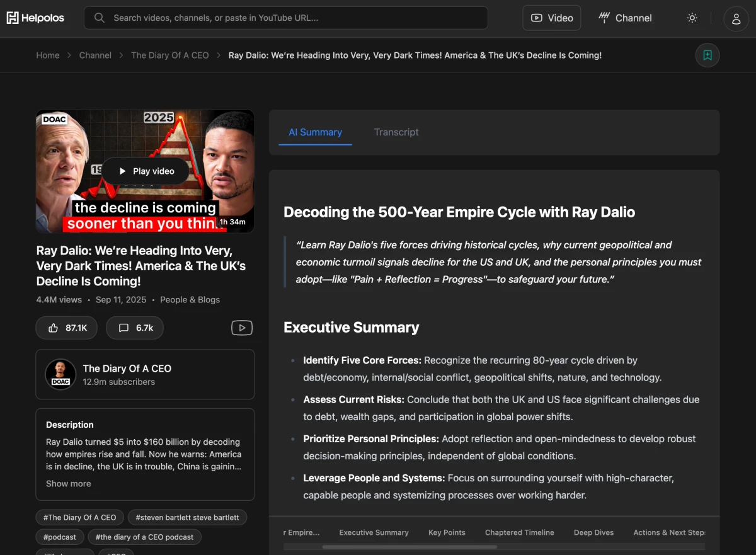756x555 pixels.
Task: Jump to the truncated 'r Empire...' nav item
Action: (302, 532)
